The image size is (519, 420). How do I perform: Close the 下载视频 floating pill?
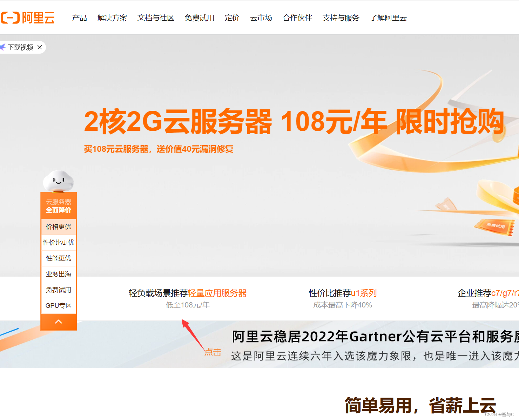40,47
